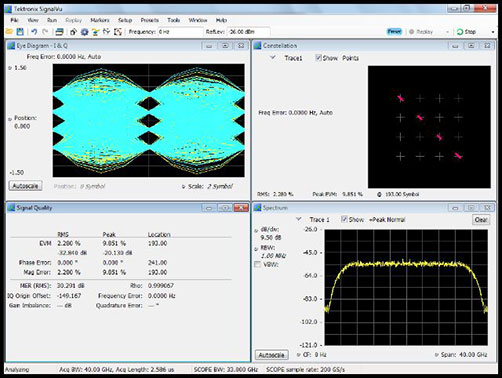Image resolution: width=502 pixels, height=378 pixels.
Task: Open the Help menu
Action: pos(221,20)
